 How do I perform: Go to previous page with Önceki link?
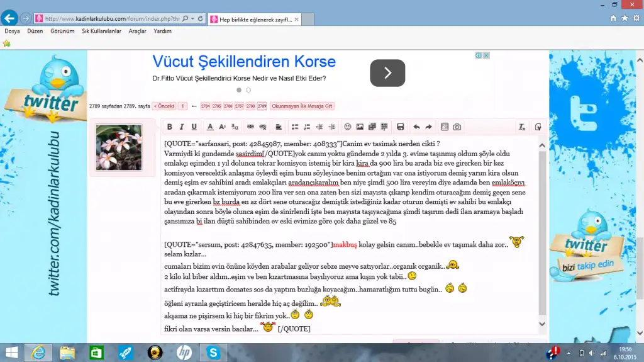[164, 106]
